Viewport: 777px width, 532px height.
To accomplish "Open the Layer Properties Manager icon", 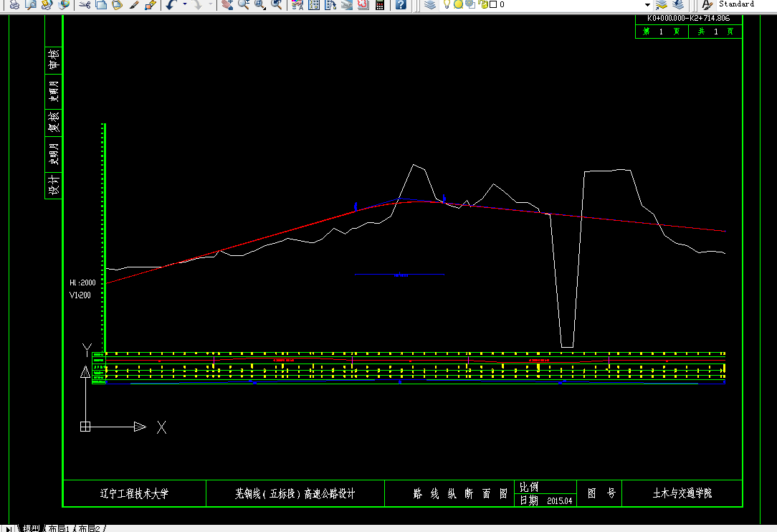I will pyautogui.click(x=430, y=4).
